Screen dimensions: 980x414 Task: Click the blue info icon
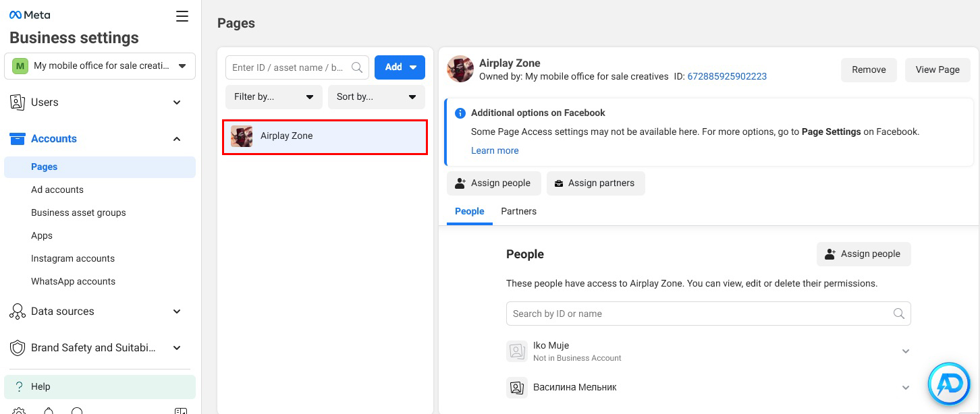[x=460, y=113]
